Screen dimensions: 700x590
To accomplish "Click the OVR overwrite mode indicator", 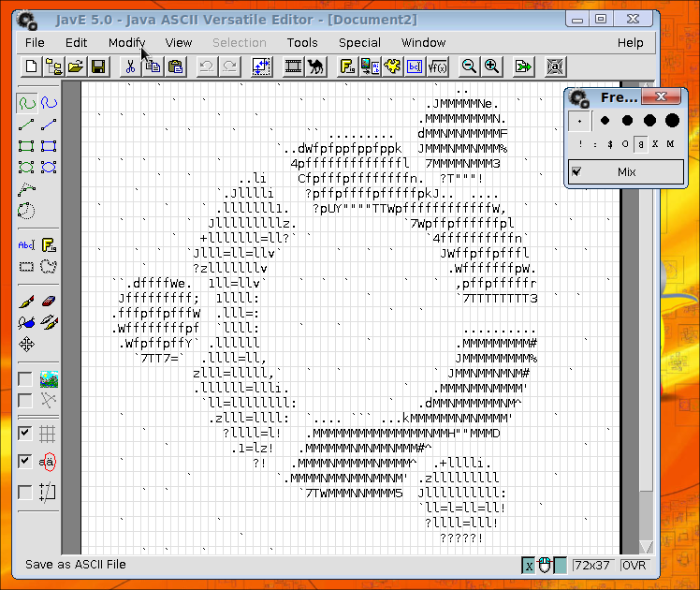I will click(x=634, y=566).
